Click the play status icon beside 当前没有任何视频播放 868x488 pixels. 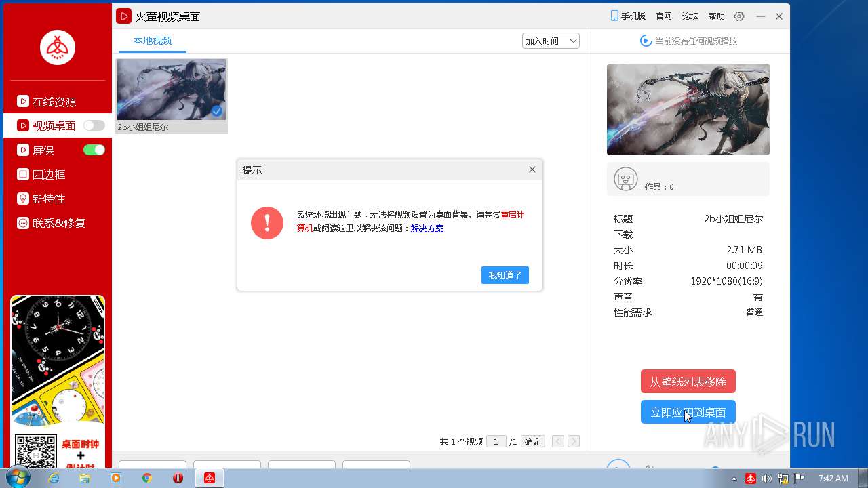646,41
